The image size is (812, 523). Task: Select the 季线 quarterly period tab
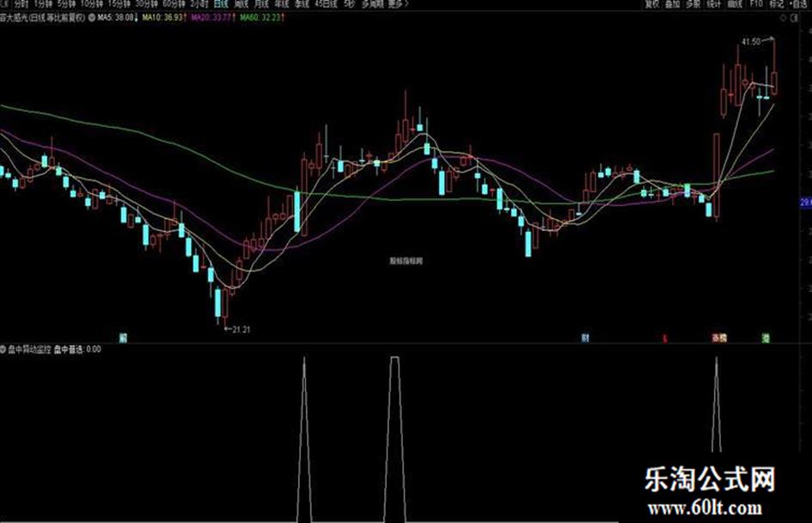[302, 3]
